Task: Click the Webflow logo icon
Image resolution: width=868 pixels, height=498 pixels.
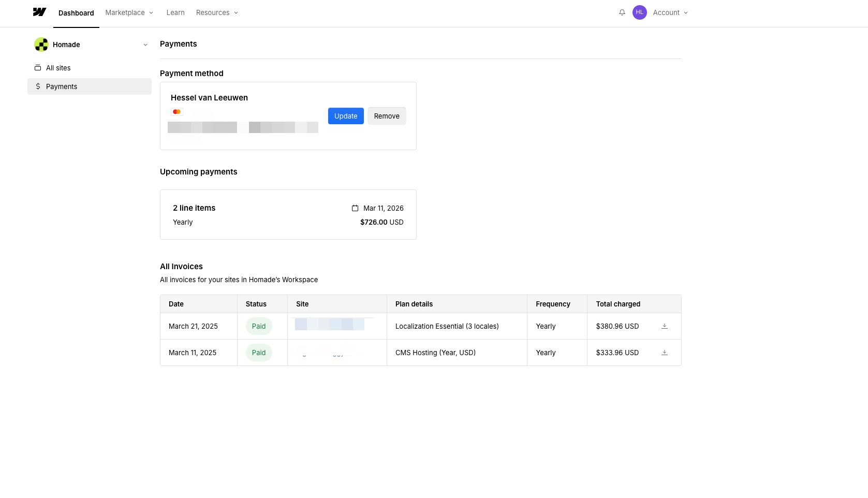Action: [39, 12]
